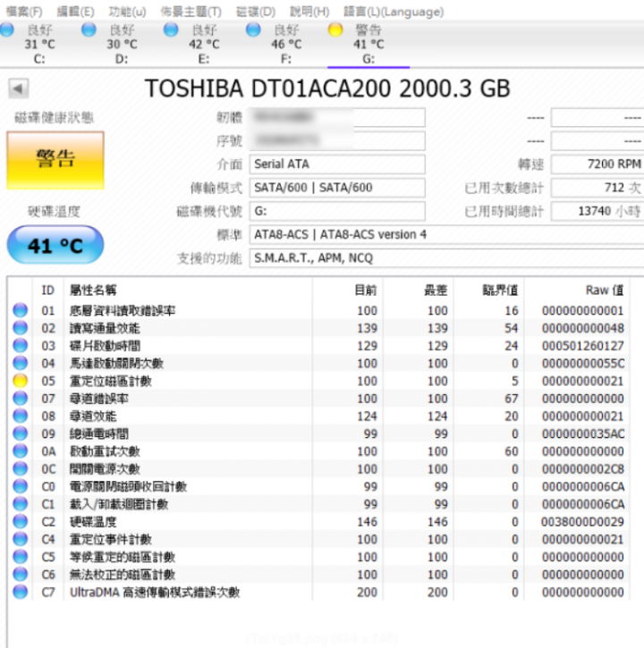Viewport: 644px width, 648px height.
Task: Click the ATA8-ACS standard field
Action: point(446,235)
